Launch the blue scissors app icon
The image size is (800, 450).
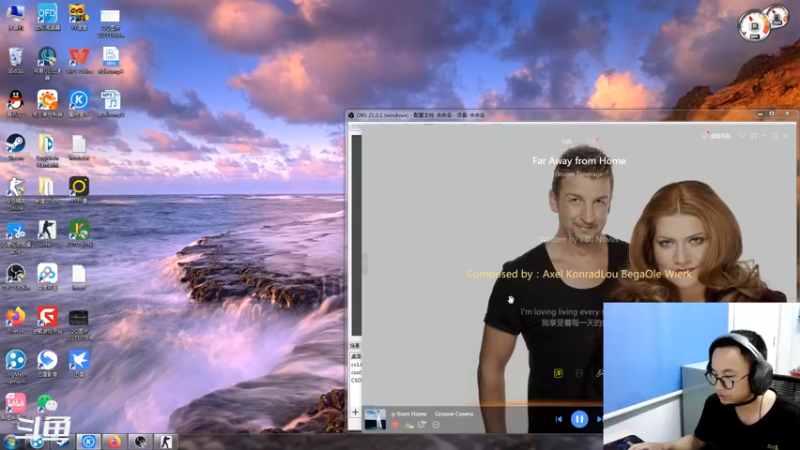[x=15, y=236]
